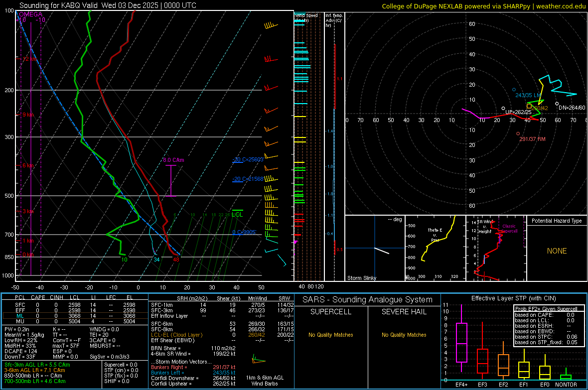Click the TEI = 20 value
This screenshot has height=390, width=588.
point(99,335)
